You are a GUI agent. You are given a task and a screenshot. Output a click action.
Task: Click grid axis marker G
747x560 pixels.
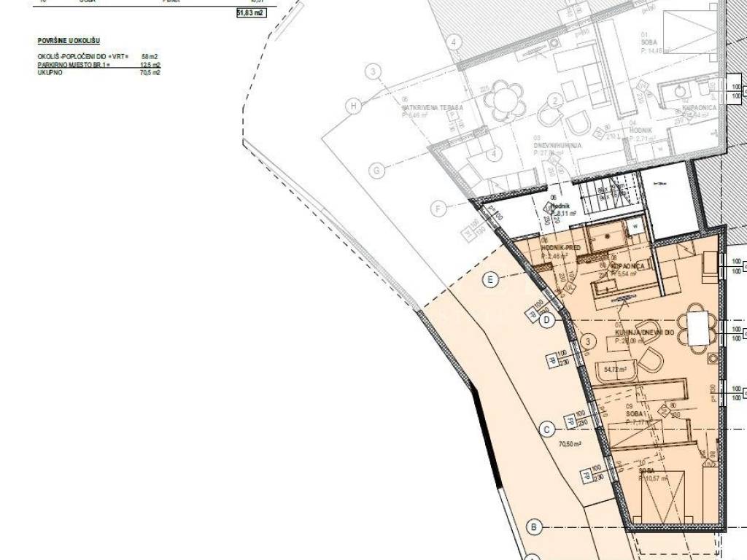coord(376,171)
